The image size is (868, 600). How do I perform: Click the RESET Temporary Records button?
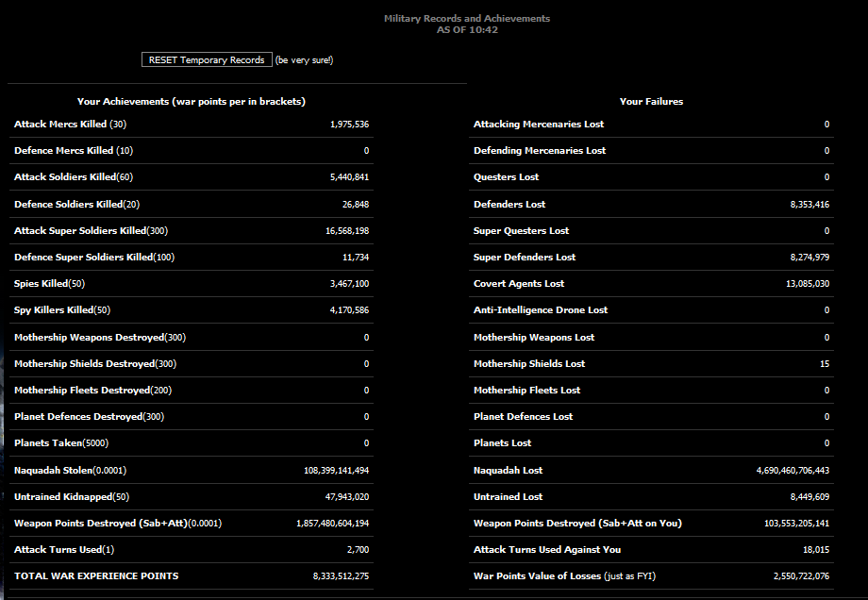[x=207, y=59]
